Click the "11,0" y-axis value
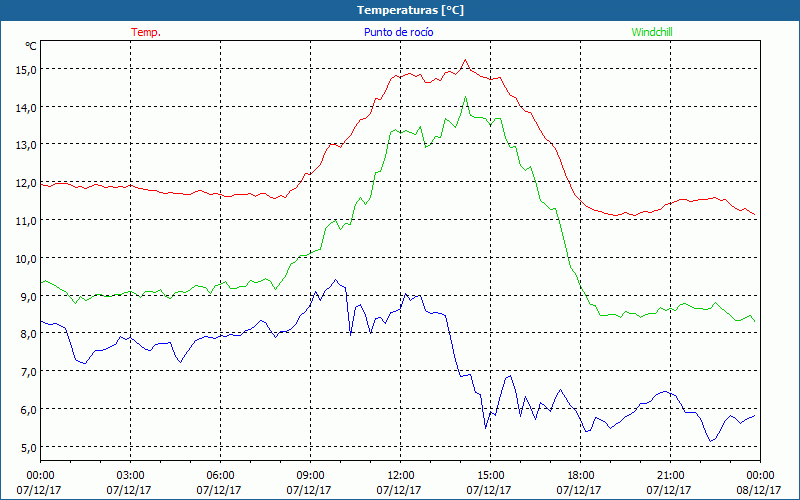This screenshot has width=800, height=500. click(26, 221)
